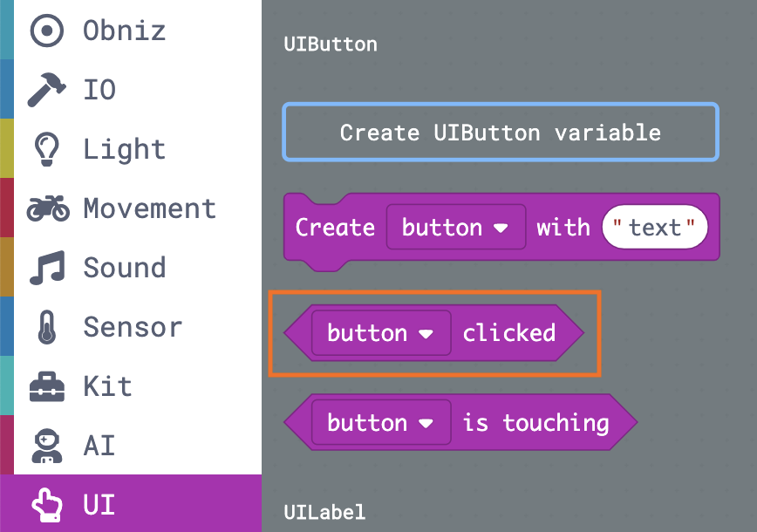Click the Create button with text block
This screenshot has height=532, width=757.
(501, 228)
